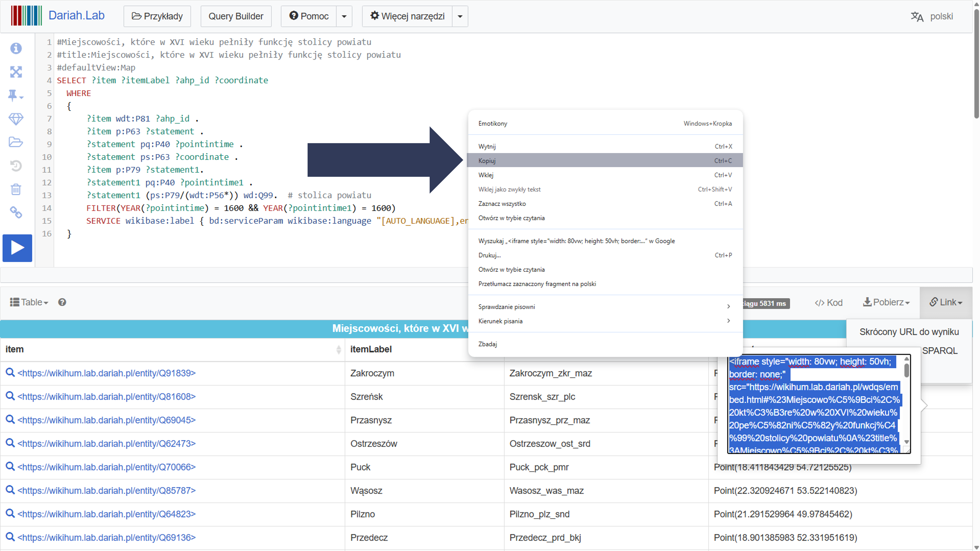Open the Table view dropdown
This screenshot has height=551, width=980.
(29, 302)
